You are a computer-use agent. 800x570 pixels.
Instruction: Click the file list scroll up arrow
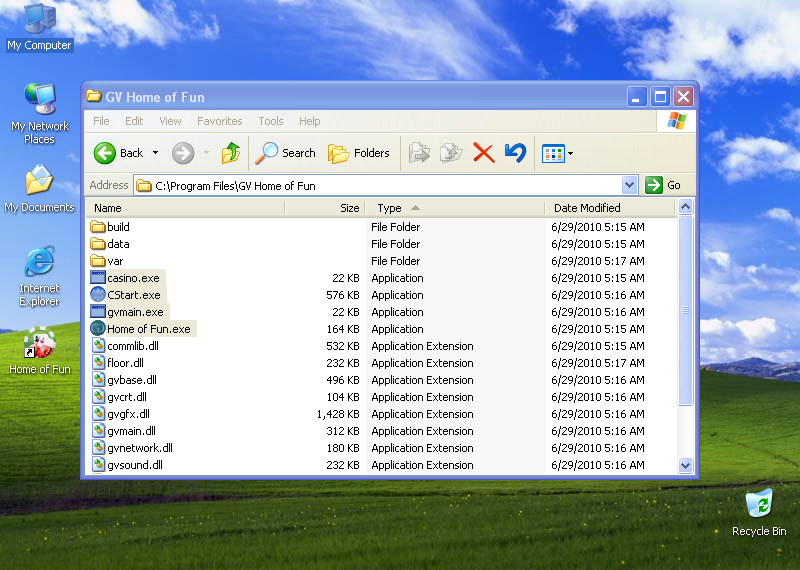pyautogui.click(x=685, y=207)
